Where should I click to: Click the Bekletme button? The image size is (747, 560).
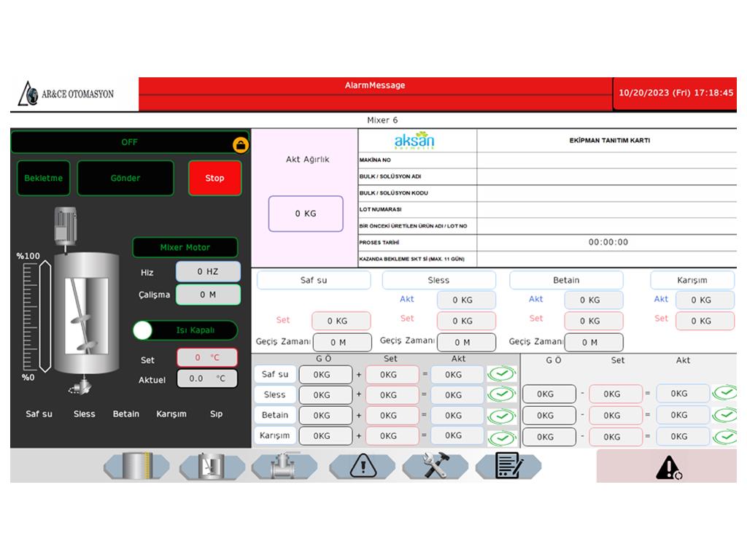[43, 178]
